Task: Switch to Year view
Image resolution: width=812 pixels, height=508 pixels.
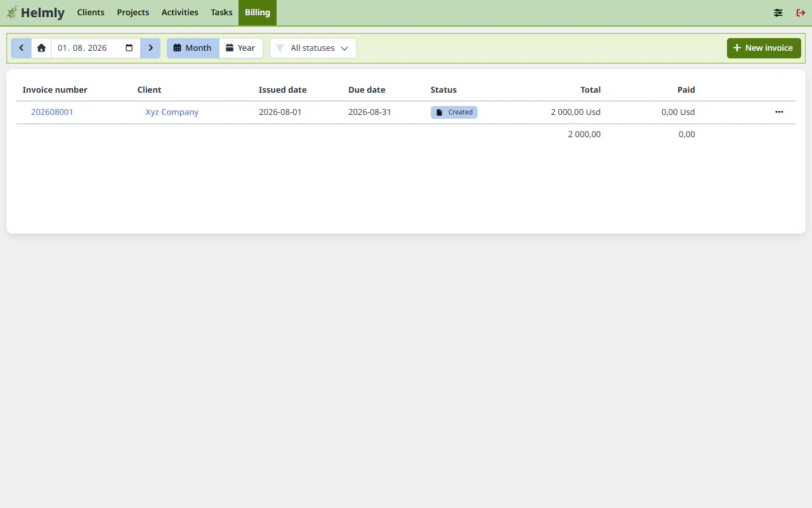Action: click(x=241, y=48)
